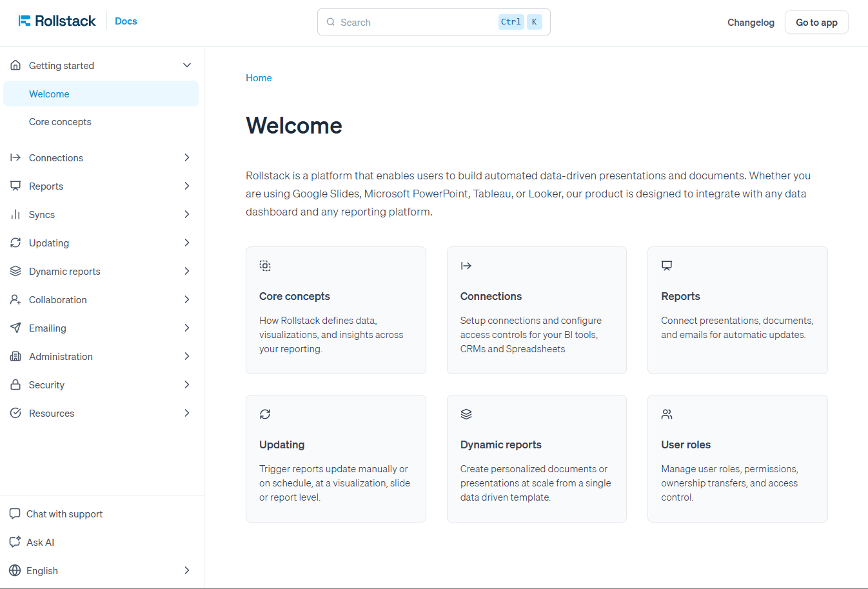This screenshot has width=868, height=589.
Task: Collapse the Getting started section chevron
Action: point(187,65)
